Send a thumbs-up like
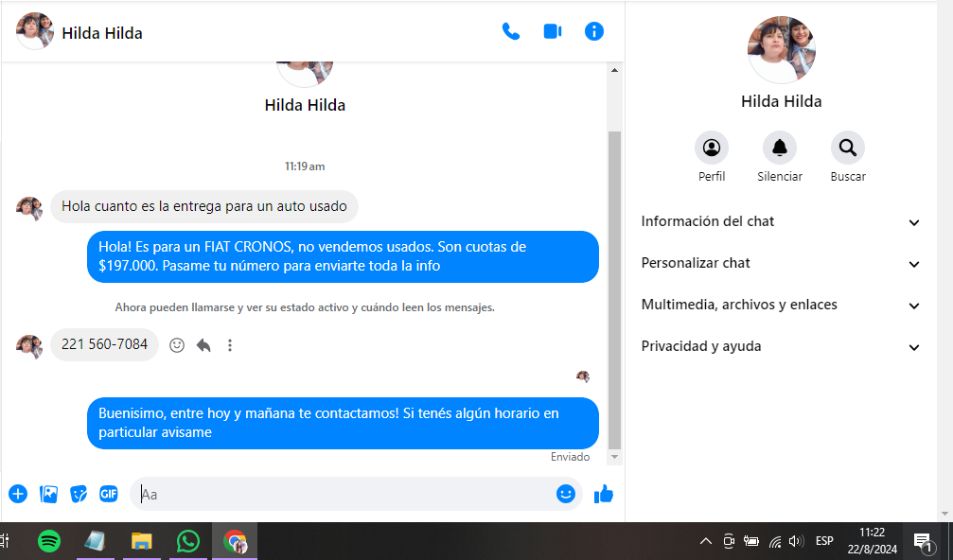953x560 pixels. [x=604, y=494]
